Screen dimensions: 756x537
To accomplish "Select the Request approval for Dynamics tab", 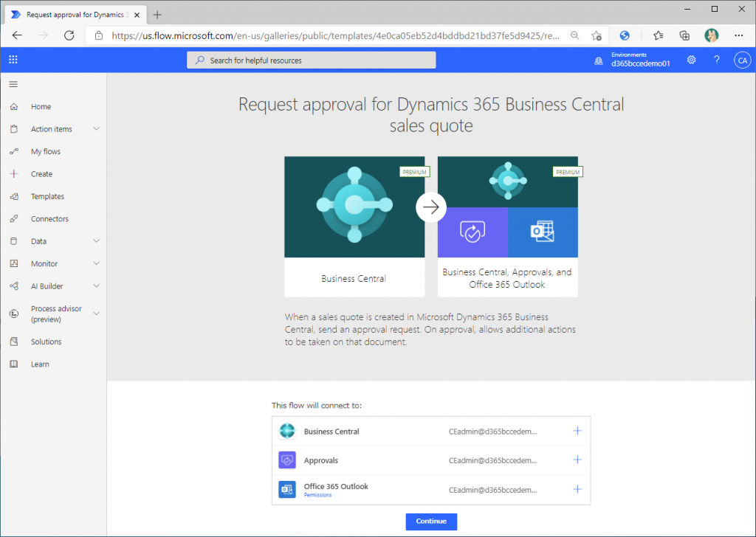I will (x=75, y=15).
